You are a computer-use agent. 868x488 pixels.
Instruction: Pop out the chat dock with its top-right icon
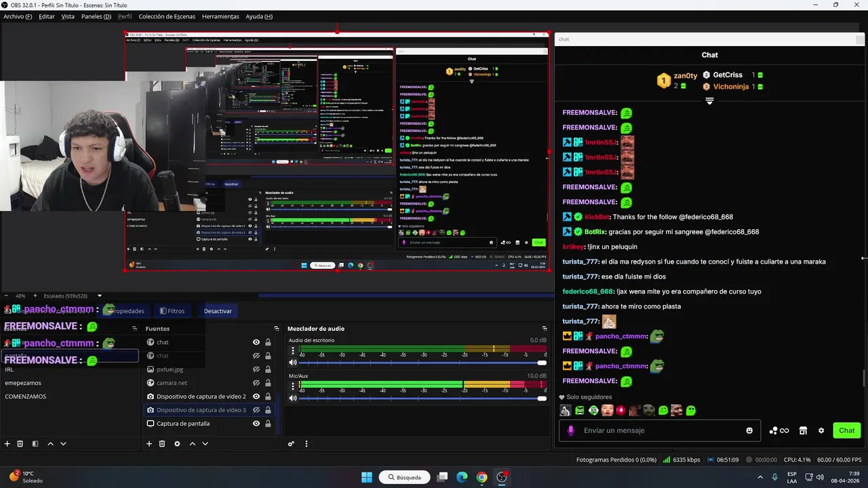point(860,39)
